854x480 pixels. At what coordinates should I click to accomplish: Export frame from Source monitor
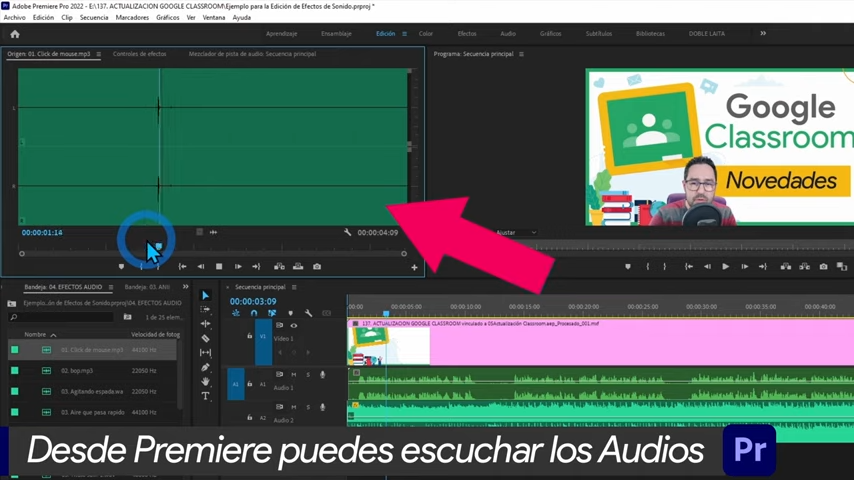click(317, 267)
